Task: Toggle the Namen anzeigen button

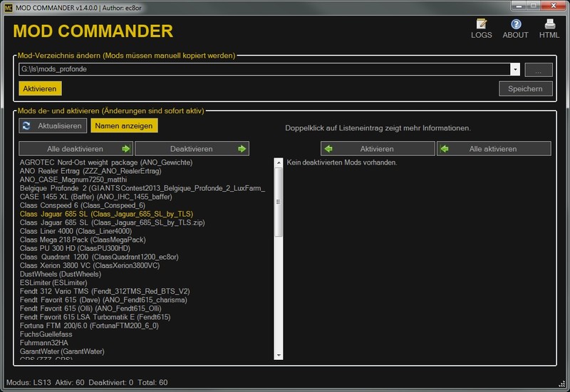Action: [x=124, y=125]
